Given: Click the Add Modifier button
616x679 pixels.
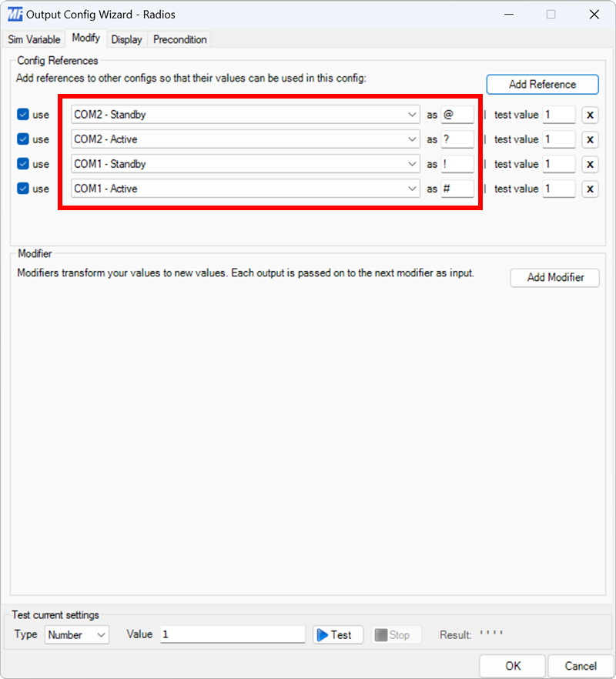Looking at the screenshot, I should (554, 277).
